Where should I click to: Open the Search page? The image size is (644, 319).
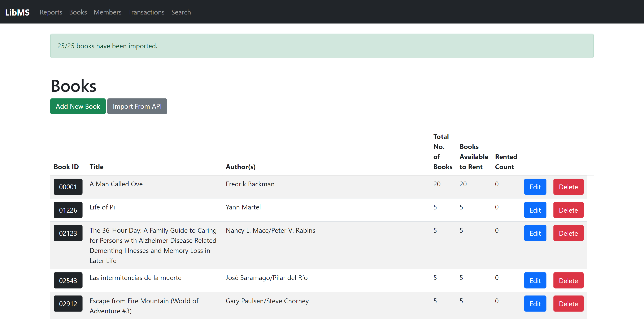point(181,12)
